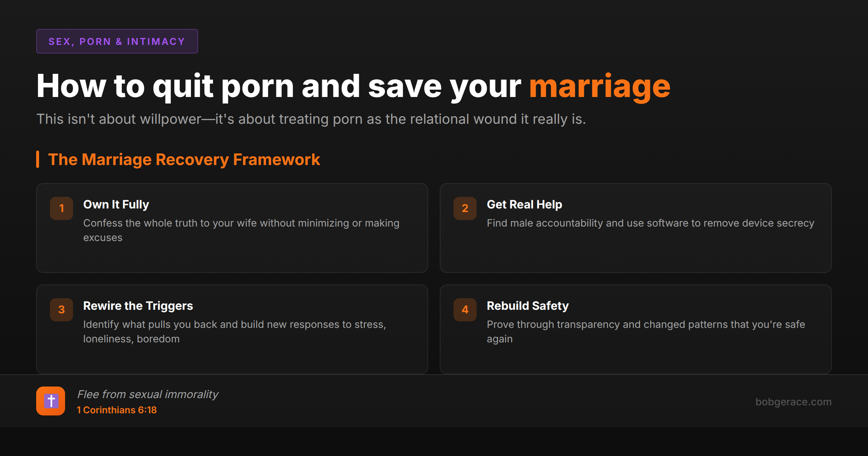Click 'The Marriage Recovery Framework' section title

pos(184,160)
